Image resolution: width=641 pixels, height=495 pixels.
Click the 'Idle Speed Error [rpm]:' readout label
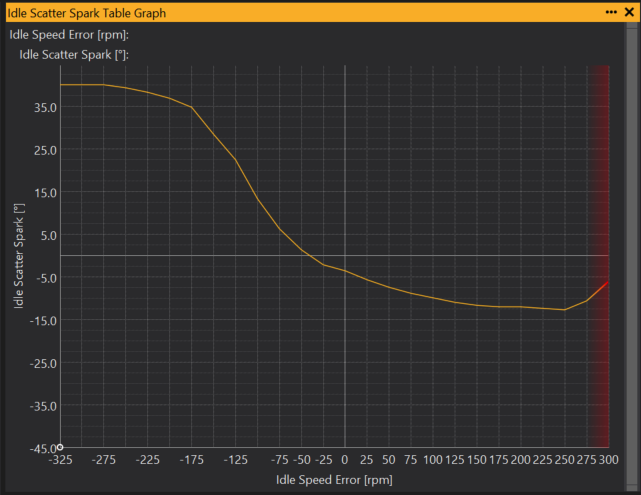(x=69, y=35)
